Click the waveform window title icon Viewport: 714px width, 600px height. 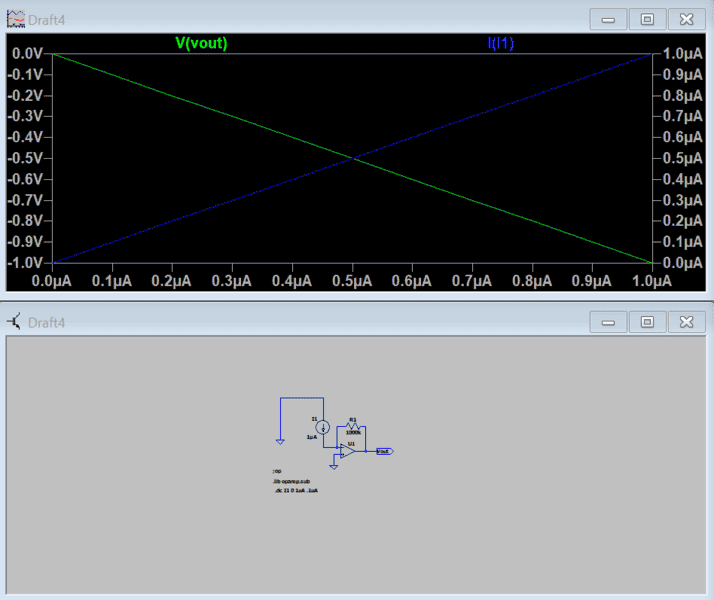click(x=15, y=19)
